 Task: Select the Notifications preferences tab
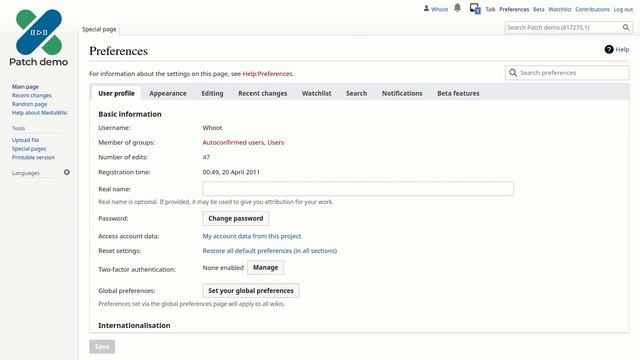[402, 93]
